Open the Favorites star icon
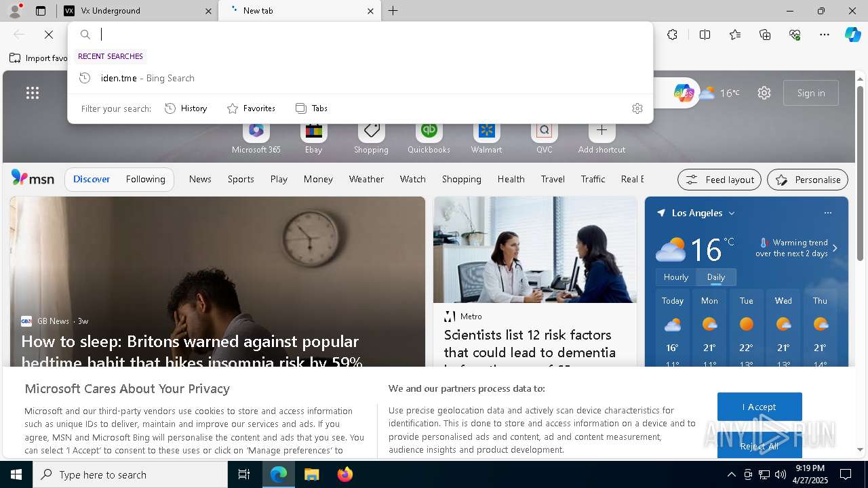This screenshot has height=488, width=868. [735, 35]
